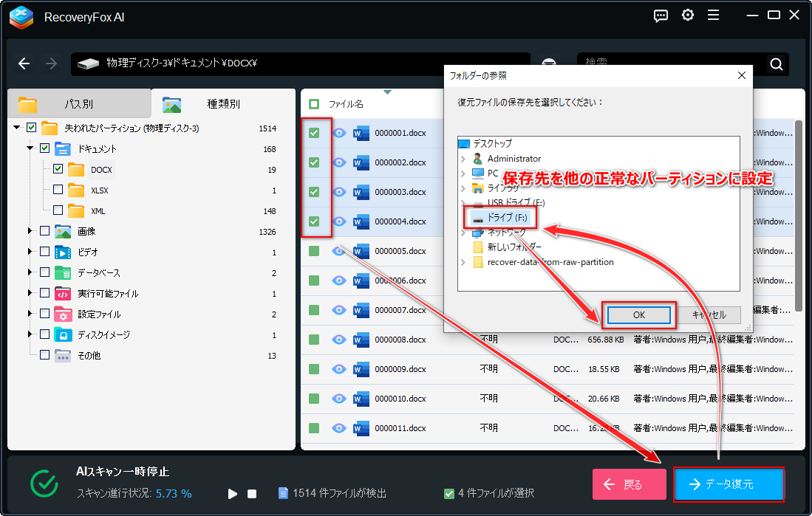Click the データ復元 button

[729, 484]
